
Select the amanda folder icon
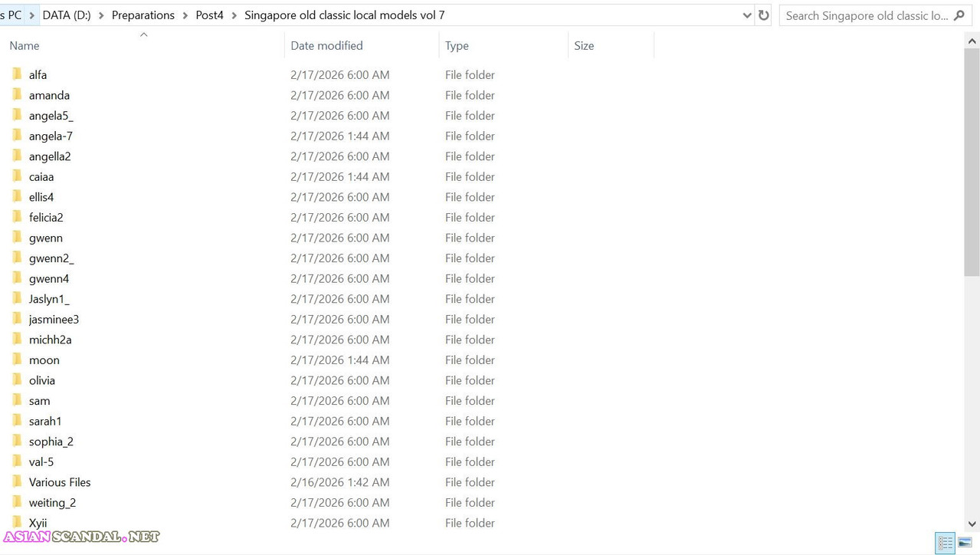coord(17,95)
